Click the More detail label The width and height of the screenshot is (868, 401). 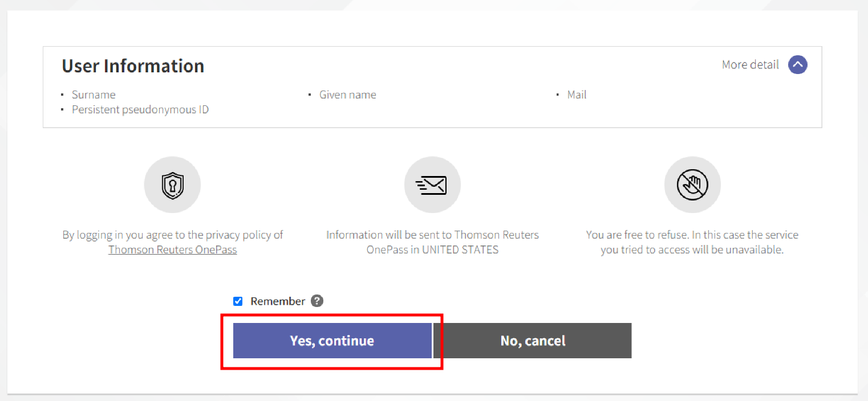tap(750, 65)
